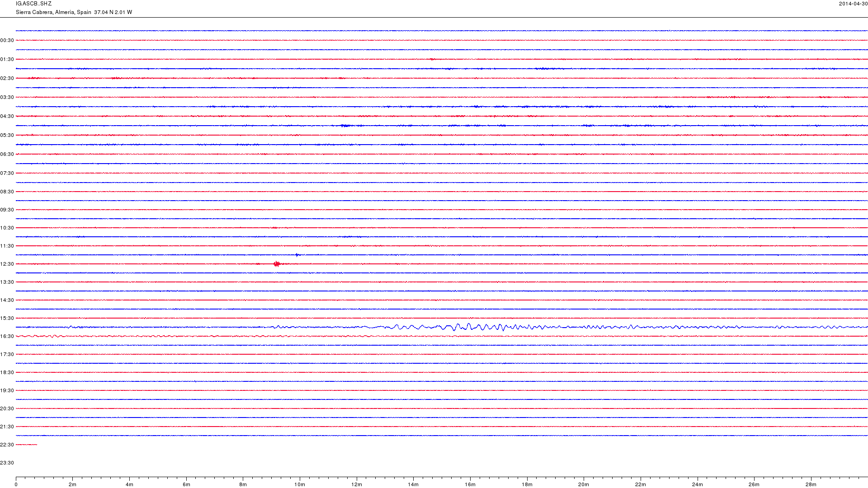
Task: Click the 10m tick on the minute axis
Action: (300, 484)
